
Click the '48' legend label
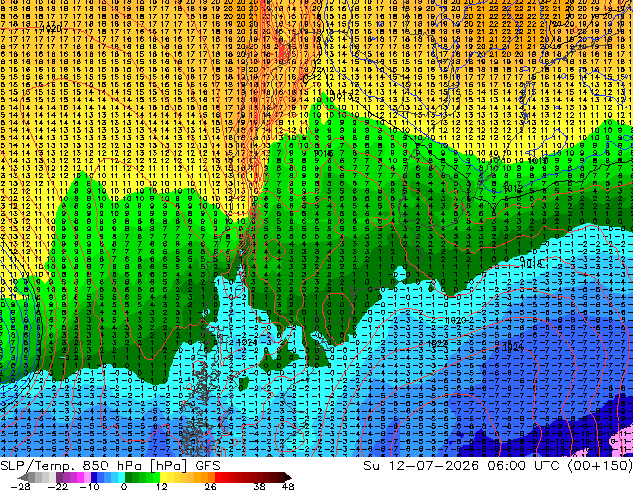coord(288,486)
